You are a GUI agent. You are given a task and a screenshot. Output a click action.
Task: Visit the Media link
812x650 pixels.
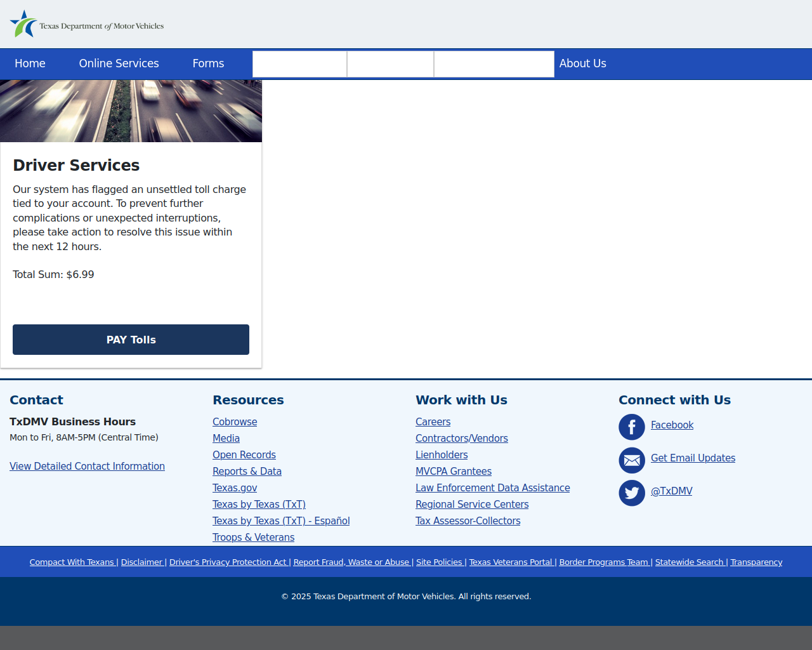pos(226,438)
